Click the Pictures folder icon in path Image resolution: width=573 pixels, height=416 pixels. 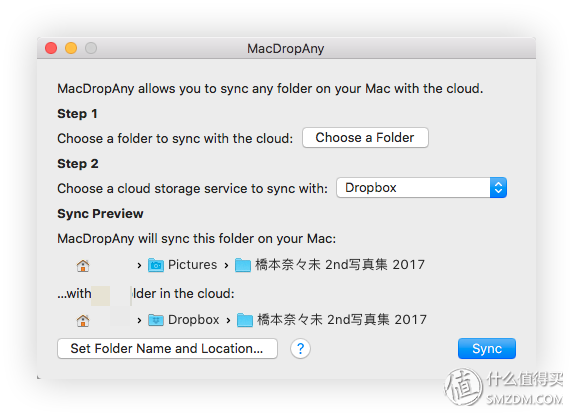(x=156, y=265)
